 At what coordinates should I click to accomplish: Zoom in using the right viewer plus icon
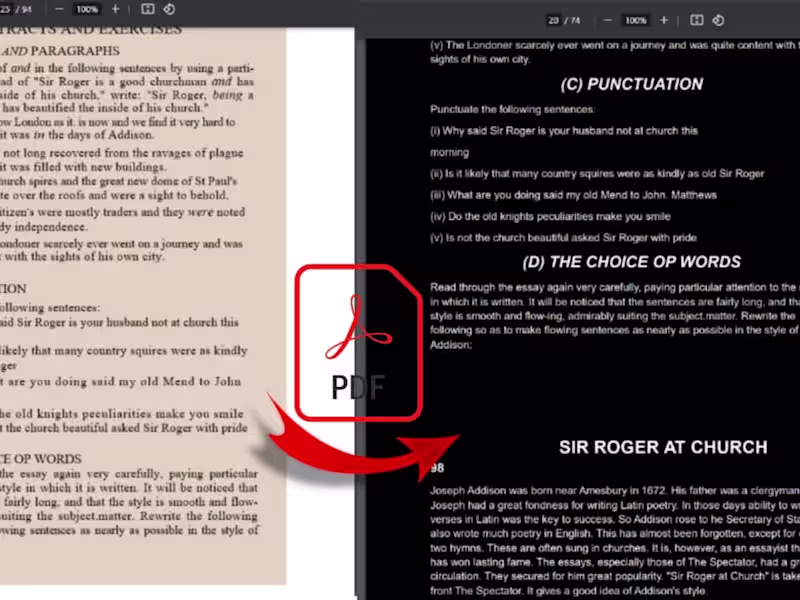click(x=664, y=20)
